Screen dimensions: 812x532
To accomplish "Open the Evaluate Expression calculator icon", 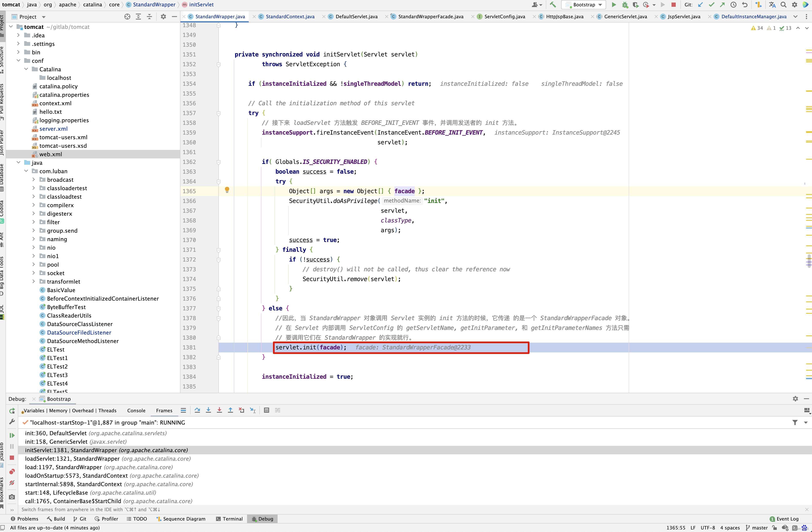I will pos(267,410).
